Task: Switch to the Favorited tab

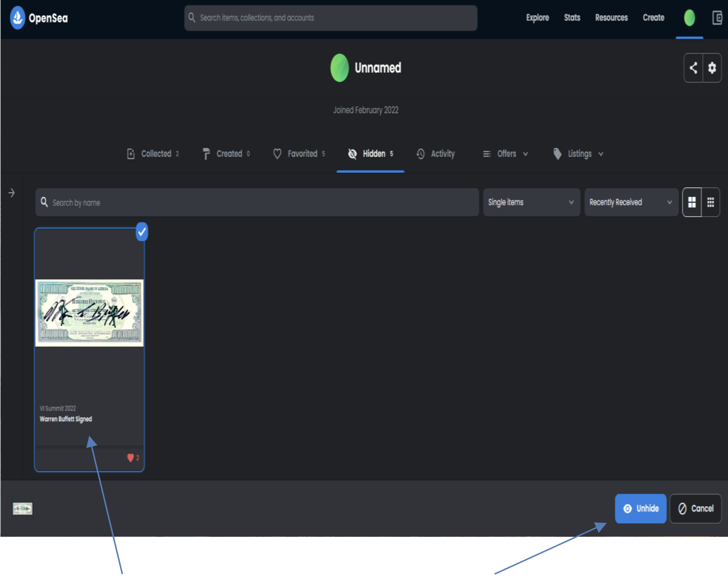Action: pos(299,154)
